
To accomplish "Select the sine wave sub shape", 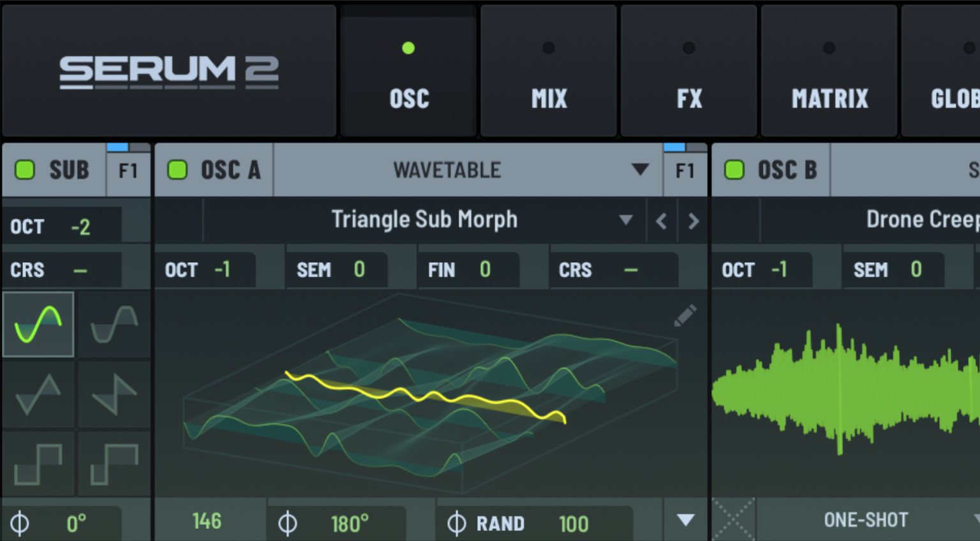I will click(38, 325).
